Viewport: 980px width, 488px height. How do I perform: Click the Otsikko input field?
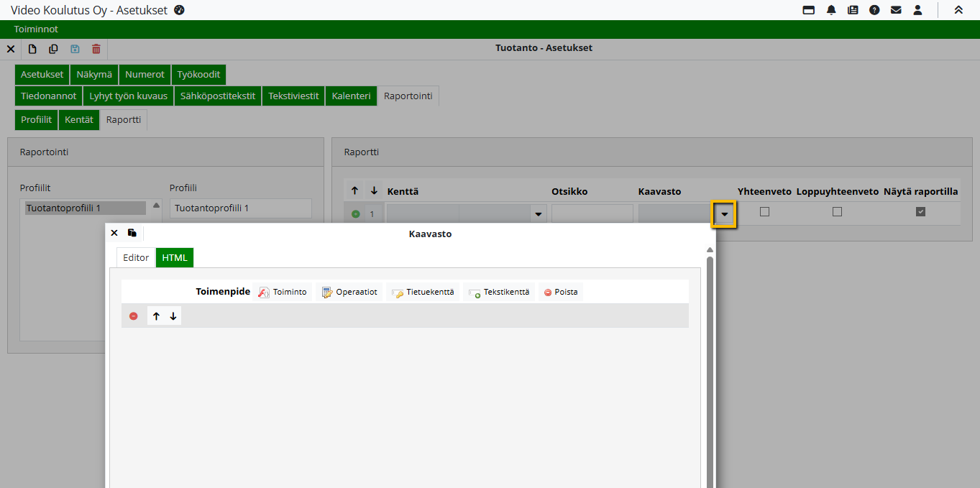(x=592, y=213)
